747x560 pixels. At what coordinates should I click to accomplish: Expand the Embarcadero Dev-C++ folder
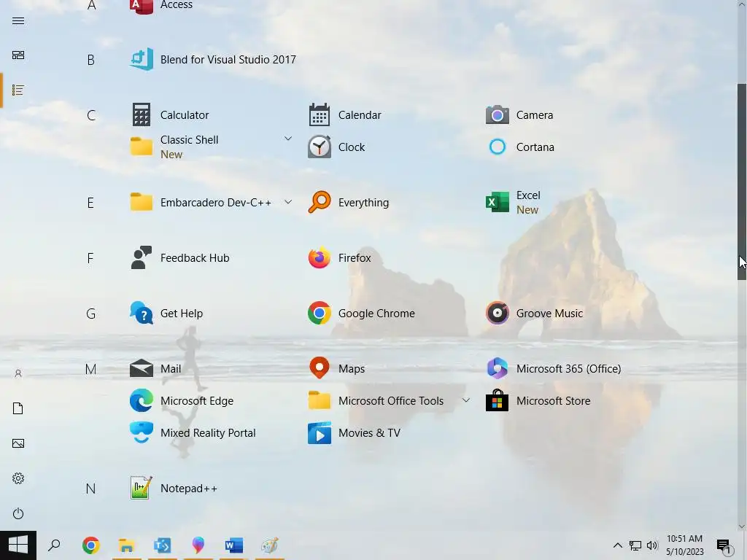(x=287, y=202)
